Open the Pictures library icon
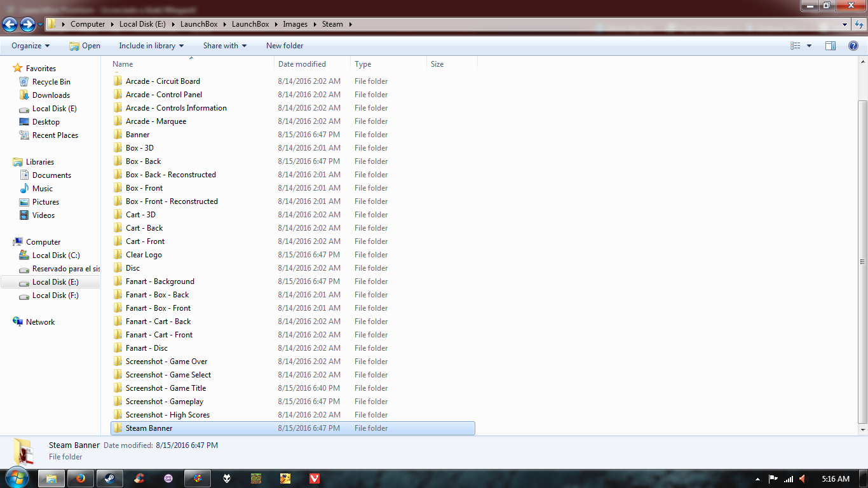 [24, 202]
